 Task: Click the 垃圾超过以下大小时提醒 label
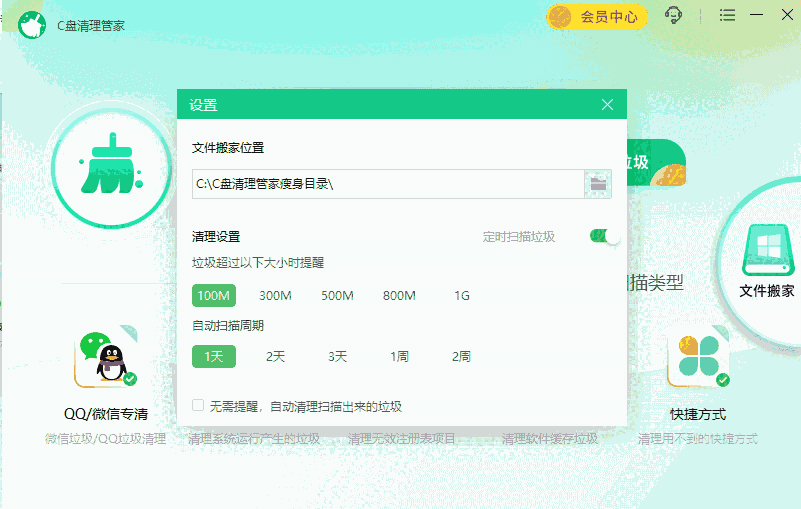tap(258, 263)
